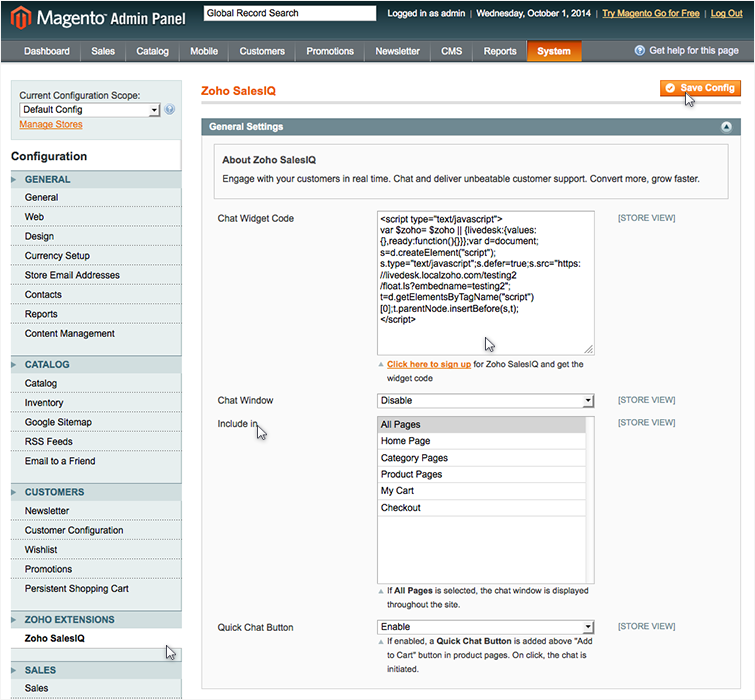Toggle the General Settings header bar
The height and width of the screenshot is (700, 755).
(x=470, y=127)
